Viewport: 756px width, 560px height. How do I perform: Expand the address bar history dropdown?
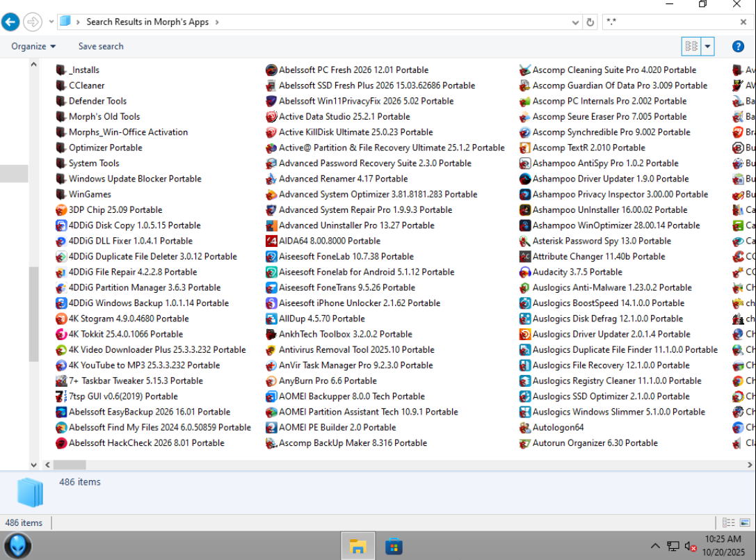point(575,22)
